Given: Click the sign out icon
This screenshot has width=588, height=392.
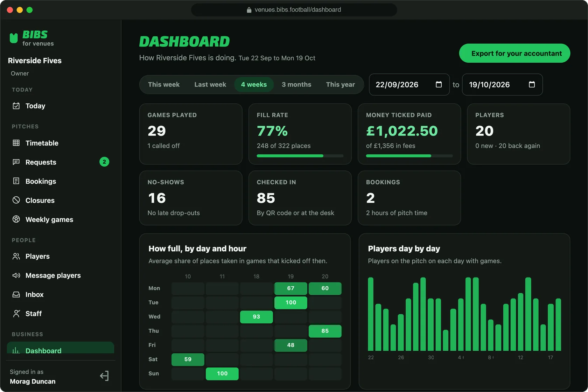Looking at the screenshot, I should (x=104, y=376).
